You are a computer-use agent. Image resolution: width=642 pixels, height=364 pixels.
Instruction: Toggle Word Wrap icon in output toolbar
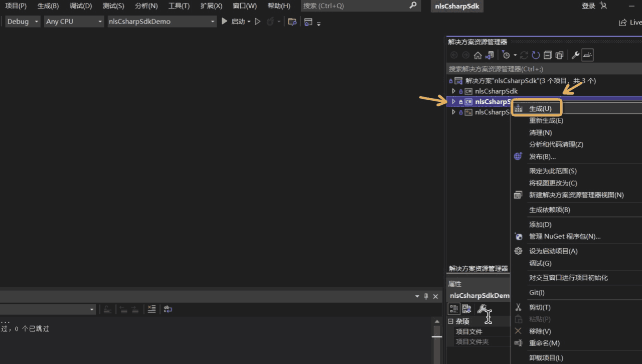pyautogui.click(x=168, y=309)
